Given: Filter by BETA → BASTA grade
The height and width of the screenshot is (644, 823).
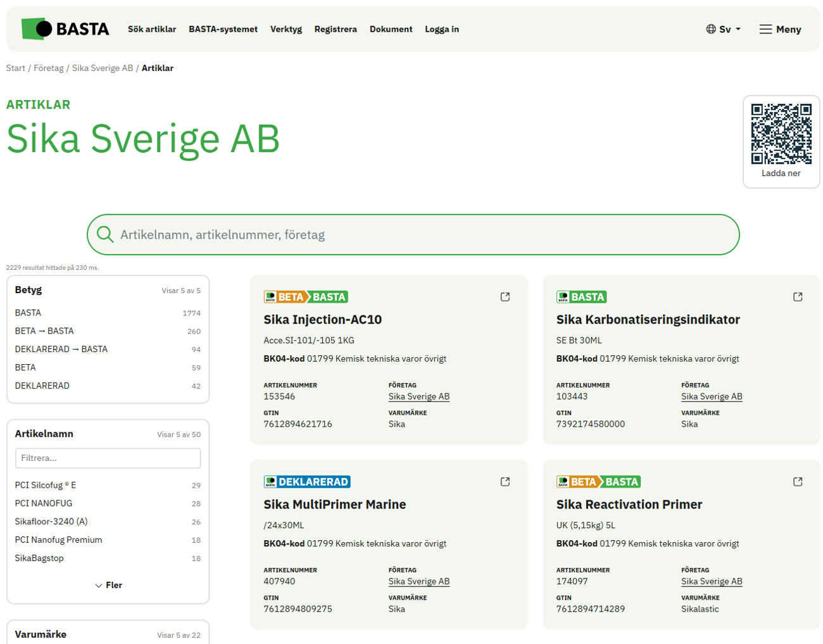Looking at the screenshot, I should pyautogui.click(x=44, y=331).
